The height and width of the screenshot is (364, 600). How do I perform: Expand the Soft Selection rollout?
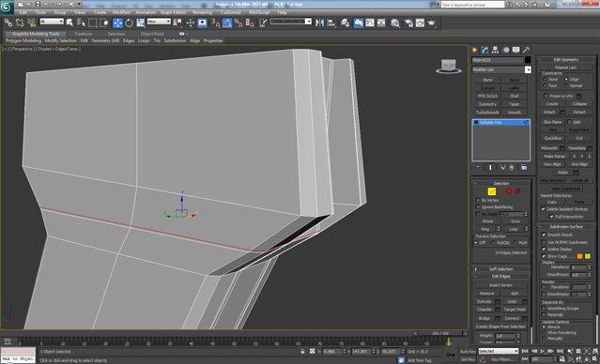click(501, 269)
